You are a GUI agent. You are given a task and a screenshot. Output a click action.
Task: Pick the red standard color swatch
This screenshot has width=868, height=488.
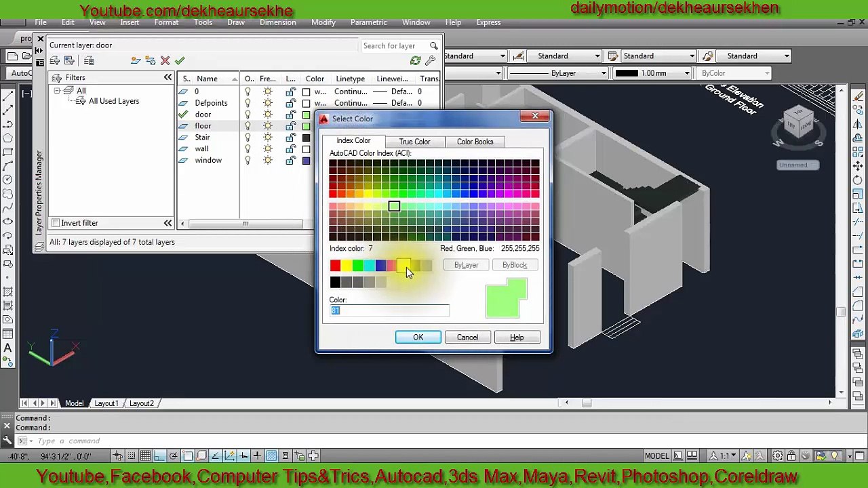pyautogui.click(x=335, y=265)
